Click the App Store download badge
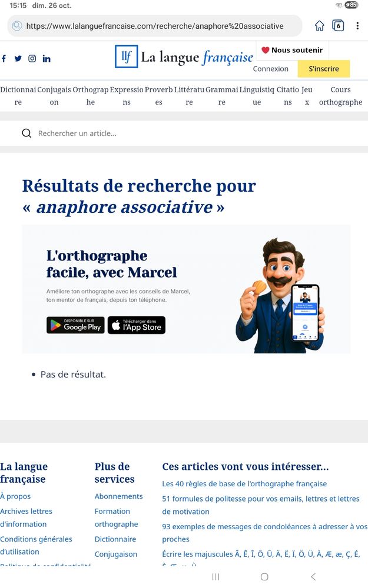Screen dimensions: 368x588 pos(137,325)
